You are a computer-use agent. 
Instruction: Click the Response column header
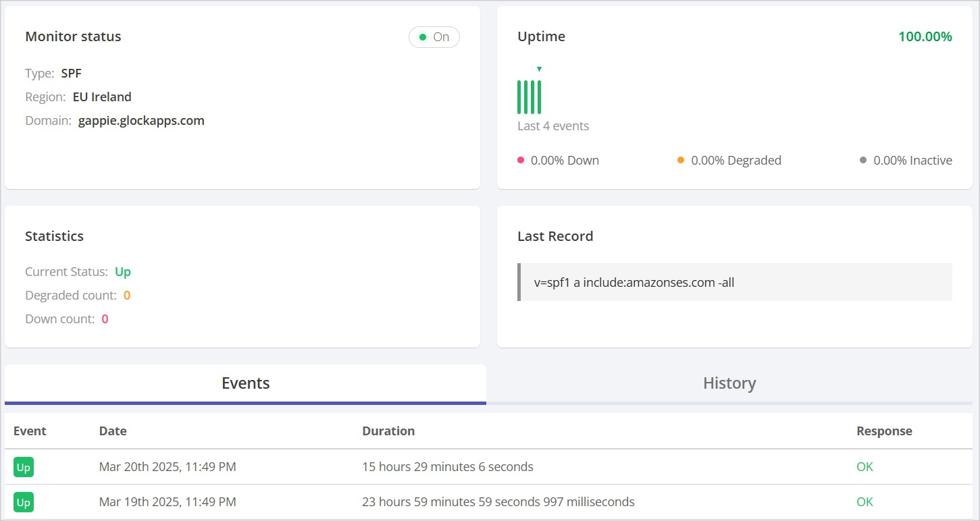pos(884,431)
